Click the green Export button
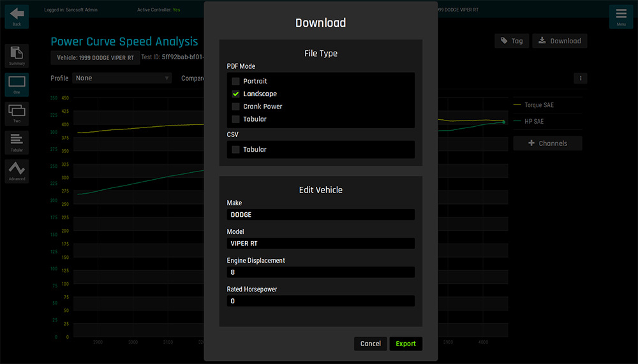The image size is (638, 364). click(x=406, y=344)
